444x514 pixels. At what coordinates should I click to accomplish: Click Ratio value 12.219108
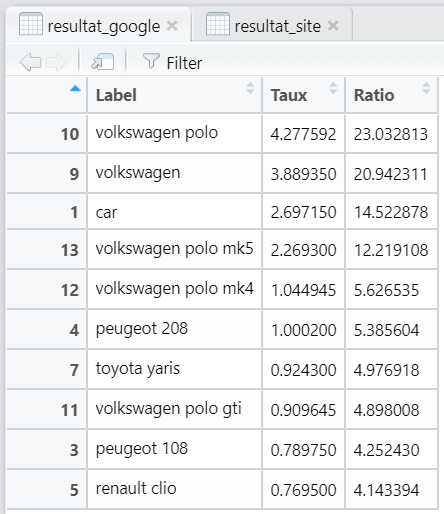(391, 250)
